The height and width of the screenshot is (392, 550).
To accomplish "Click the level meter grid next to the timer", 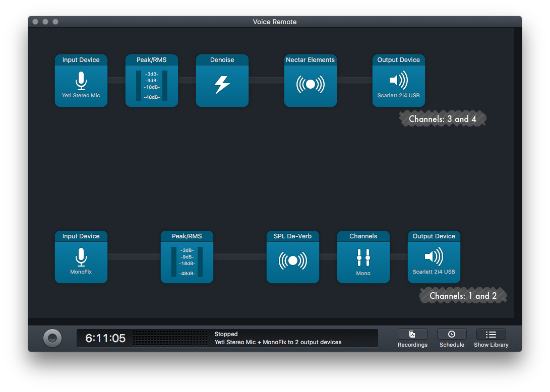I will coord(170,338).
